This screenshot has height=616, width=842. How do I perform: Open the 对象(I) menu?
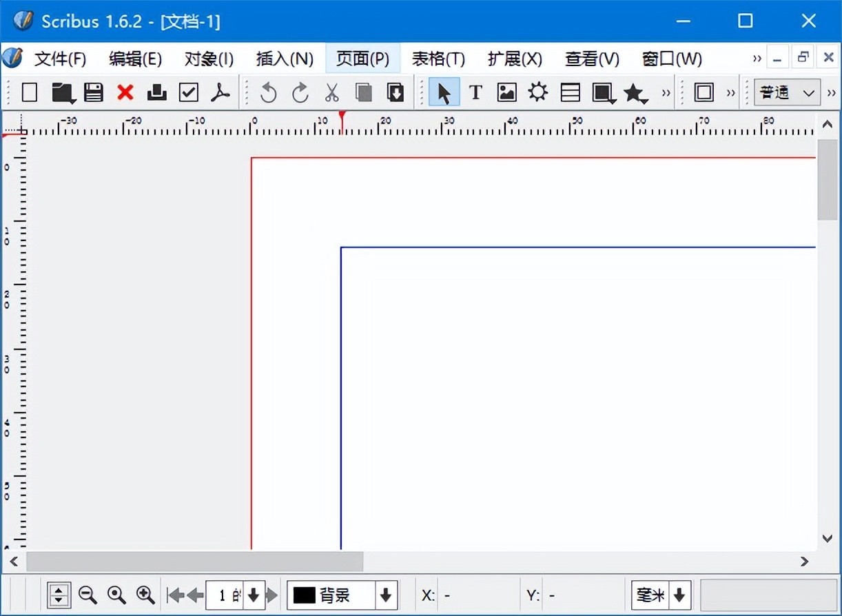pos(209,59)
